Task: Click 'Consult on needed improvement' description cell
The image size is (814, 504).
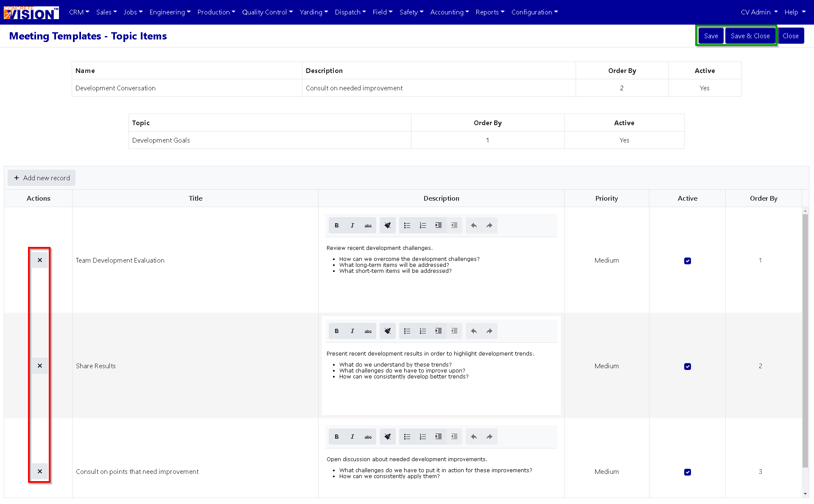Action: click(439, 88)
